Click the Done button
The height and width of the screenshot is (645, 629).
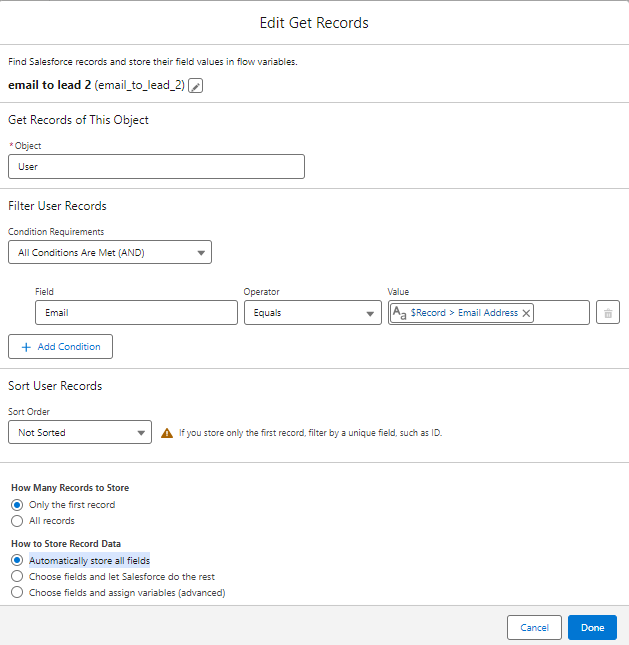click(592, 628)
